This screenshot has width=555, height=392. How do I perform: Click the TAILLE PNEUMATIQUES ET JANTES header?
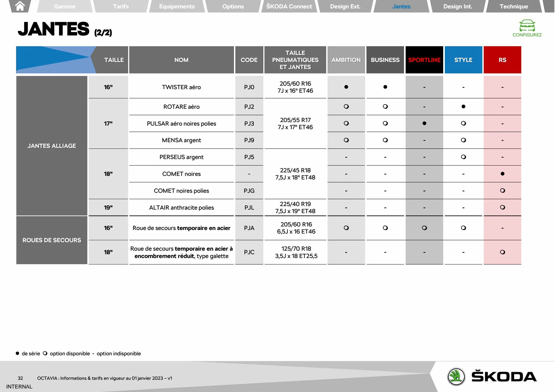pyautogui.click(x=295, y=60)
